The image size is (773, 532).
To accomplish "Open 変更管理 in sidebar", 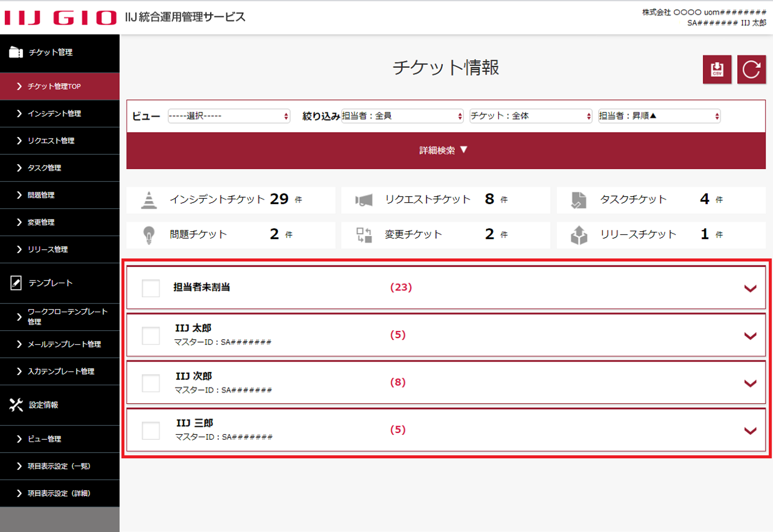I will pos(60,222).
